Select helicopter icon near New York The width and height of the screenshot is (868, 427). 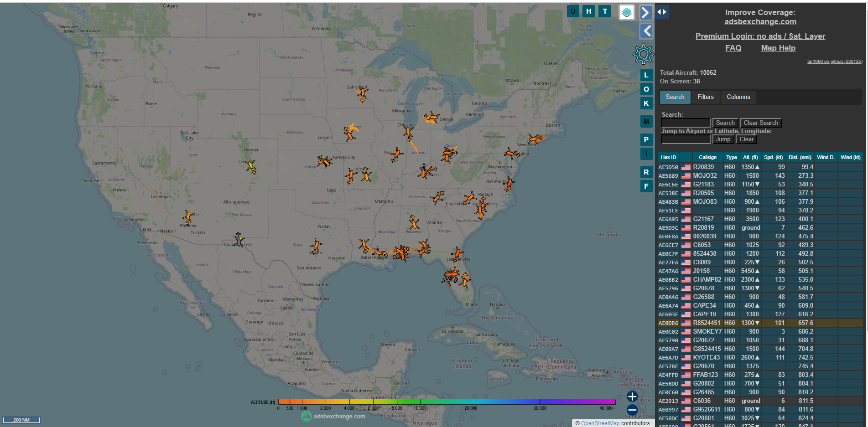tap(535, 139)
